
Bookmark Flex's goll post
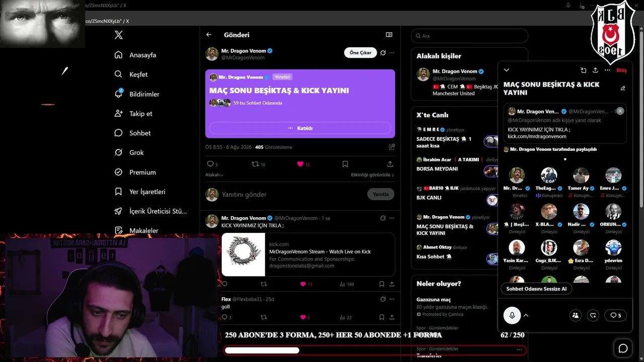tap(382, 317)
